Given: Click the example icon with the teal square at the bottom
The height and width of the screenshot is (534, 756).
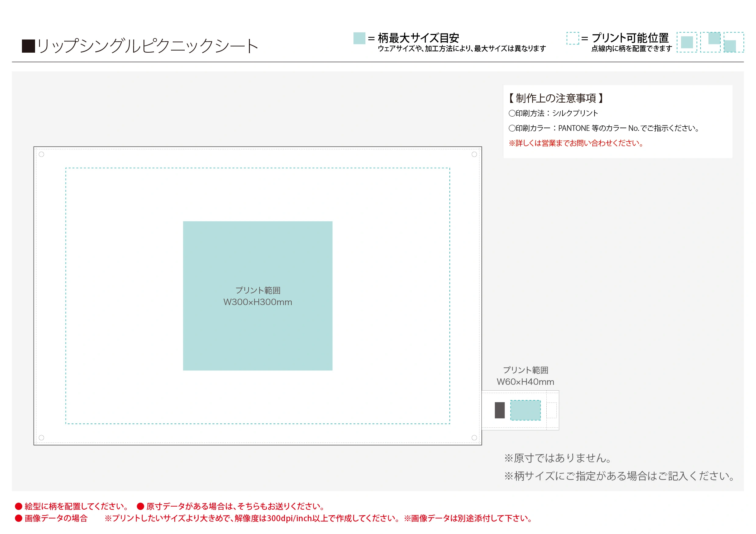Looking at the screenshot, I should pyautogui.click(x=734, y=42).
